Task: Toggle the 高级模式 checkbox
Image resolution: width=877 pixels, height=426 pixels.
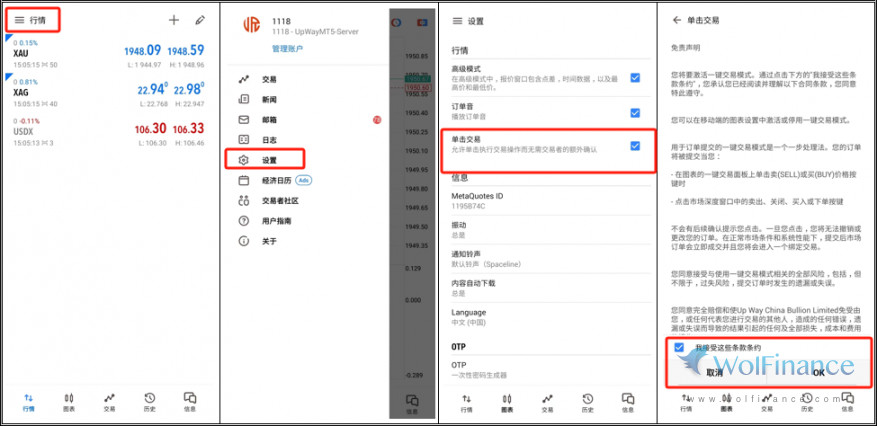Action: [x=635, y=78]
